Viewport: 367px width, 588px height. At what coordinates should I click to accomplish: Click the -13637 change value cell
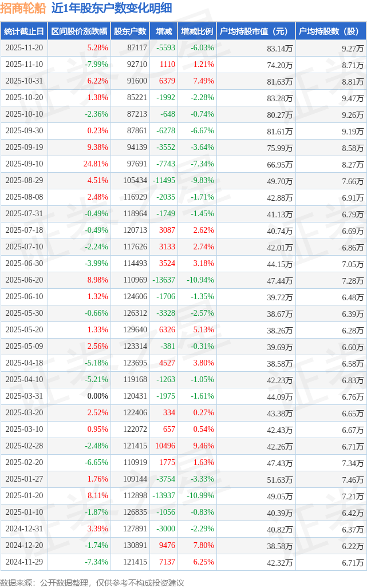(164, 280)
